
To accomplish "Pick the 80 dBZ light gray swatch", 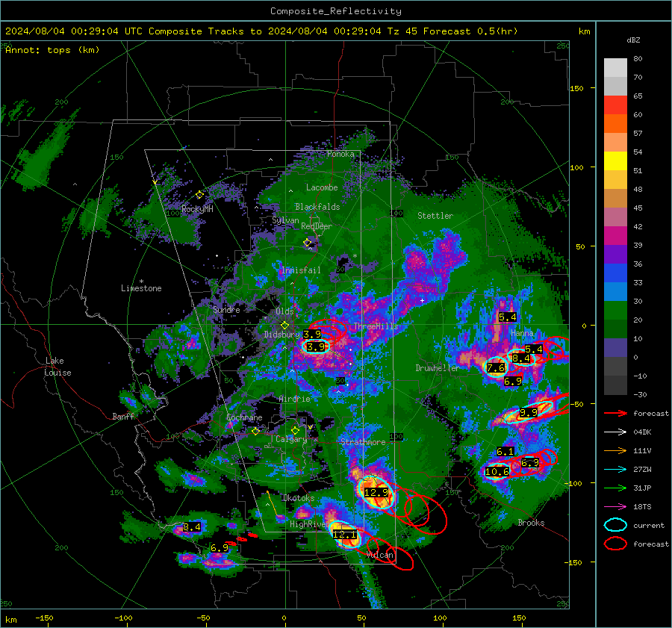I will pyautogui.click(x=615, y=67).
